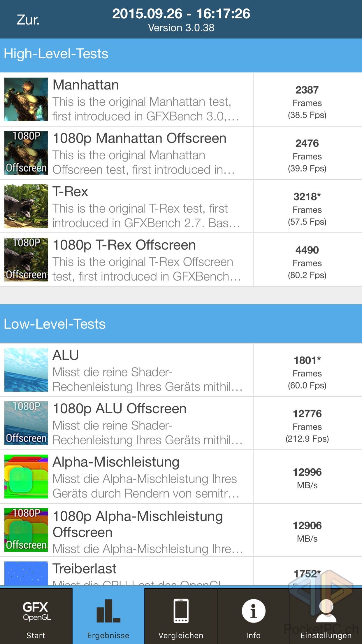Tap the Vergleichen phone icon
Screen dimensions: 362x644
(181, 611)
